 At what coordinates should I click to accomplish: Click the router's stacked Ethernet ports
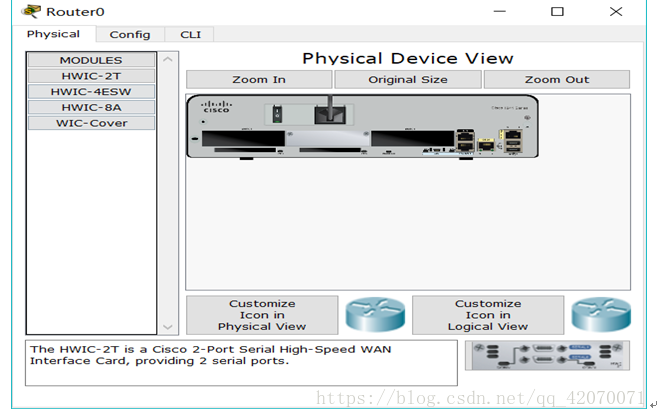(465, 140)
